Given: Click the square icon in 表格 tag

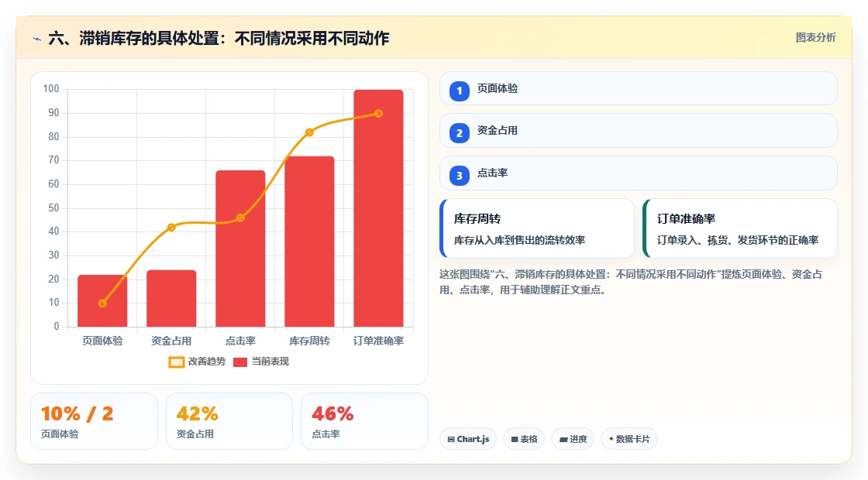Looking at the screenshot, I should (515, 440).
